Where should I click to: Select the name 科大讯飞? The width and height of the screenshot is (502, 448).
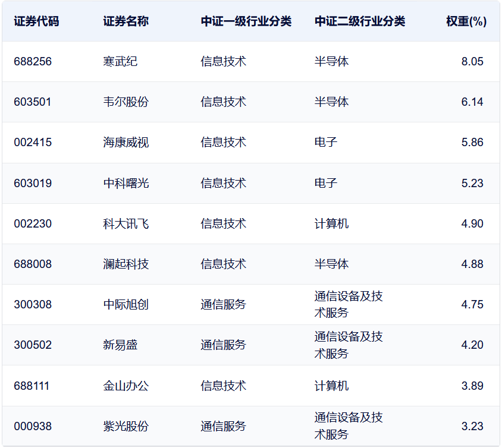pyautogui.click(x=126, y=223)
